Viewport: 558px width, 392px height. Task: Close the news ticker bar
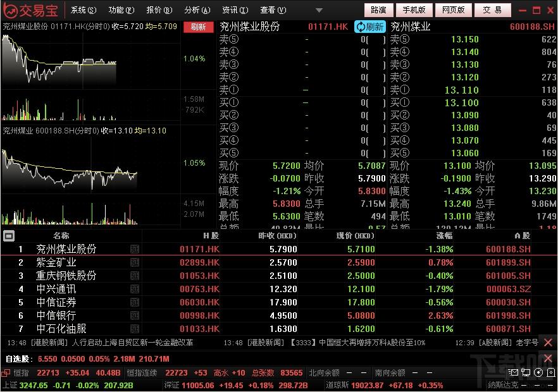pos(548,343)
